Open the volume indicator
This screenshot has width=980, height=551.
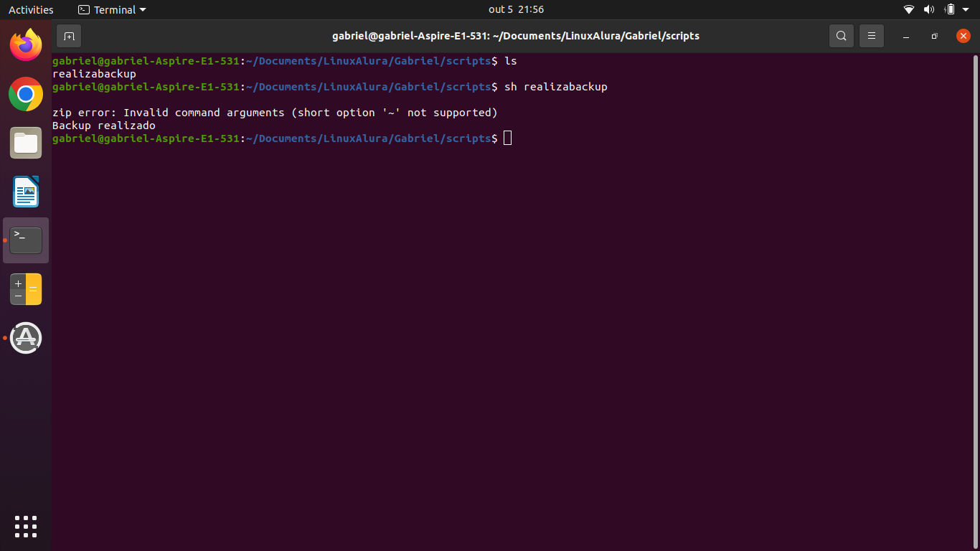(929, 9)
